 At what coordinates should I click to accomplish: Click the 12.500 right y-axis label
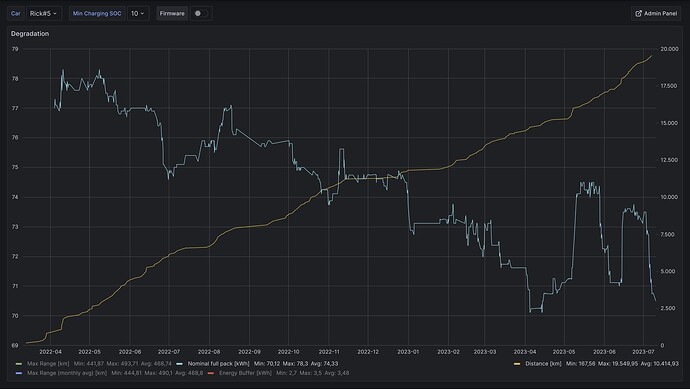pos(669,160)
